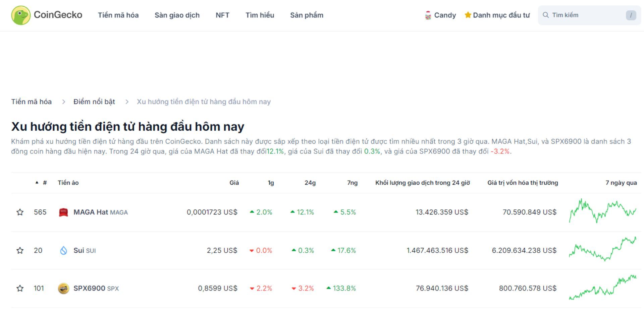Click the sort triangle in the # column
This screenshot has width=644, height=315.
37,183
